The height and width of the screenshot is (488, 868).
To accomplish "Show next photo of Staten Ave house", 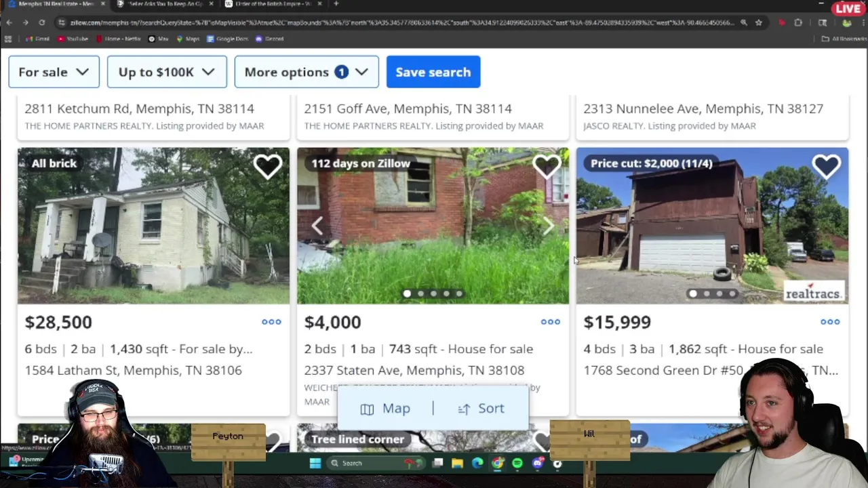I will coord(548,226).
